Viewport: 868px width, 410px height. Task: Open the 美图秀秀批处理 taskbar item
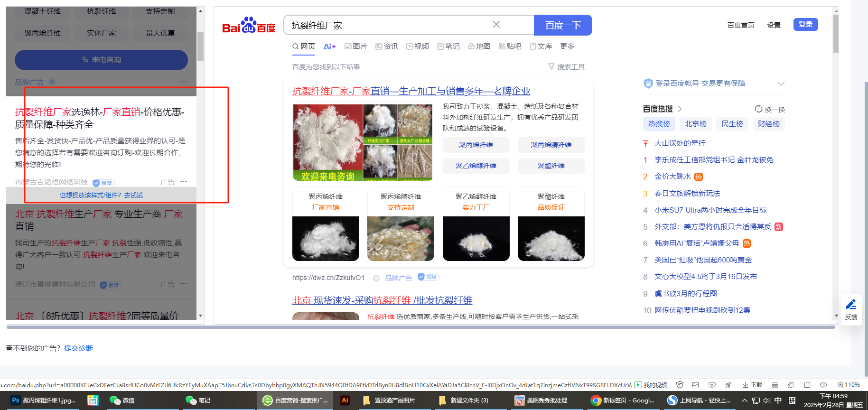pos(541,401)
